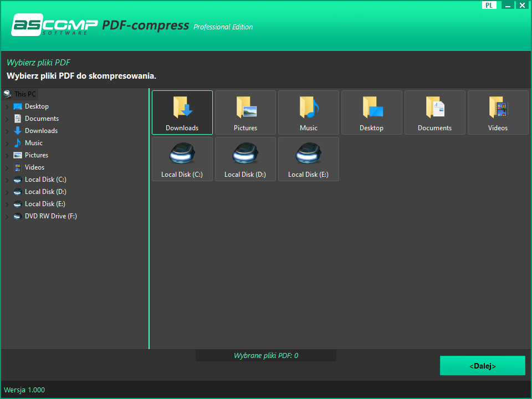Select the Music label in the tree
This screenshot has height=399, width=532.
(34, 143)
